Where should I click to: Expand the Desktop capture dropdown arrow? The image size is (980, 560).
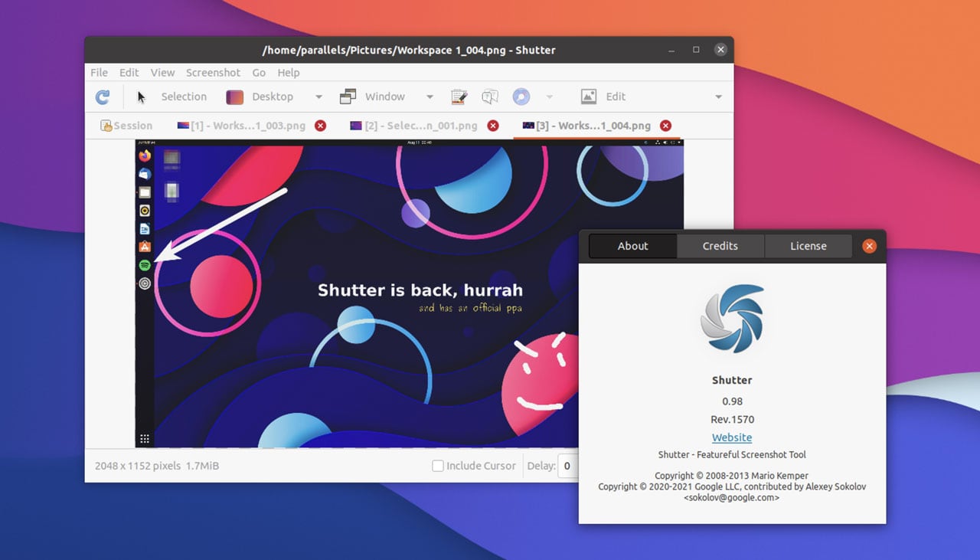(318, 97)
